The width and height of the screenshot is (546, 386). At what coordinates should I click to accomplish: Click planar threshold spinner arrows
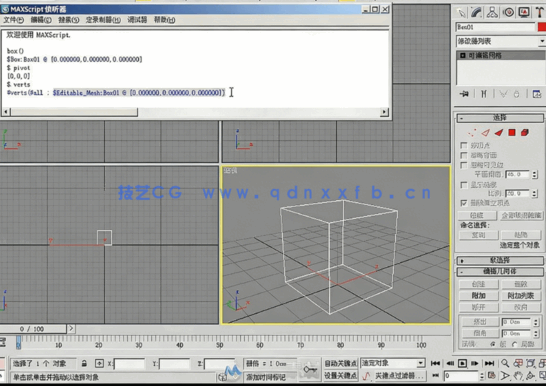click(535, 174)
